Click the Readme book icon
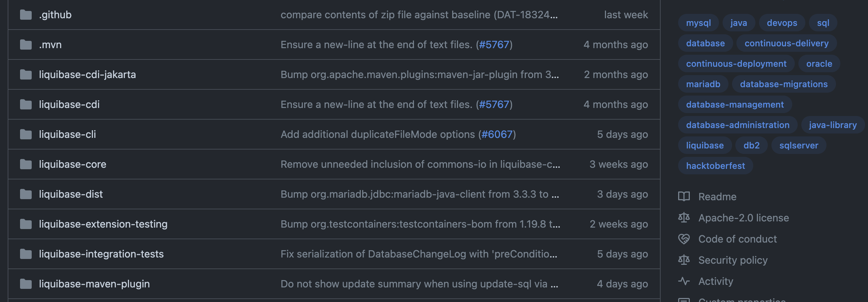 [x=684, y=197]
